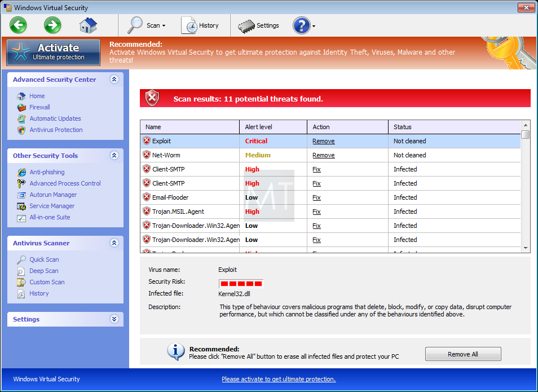The width and height of the screenshot is (538, 392).
Task: Start a Deep Scan from sidebar
Action: [x=44, y=271]
